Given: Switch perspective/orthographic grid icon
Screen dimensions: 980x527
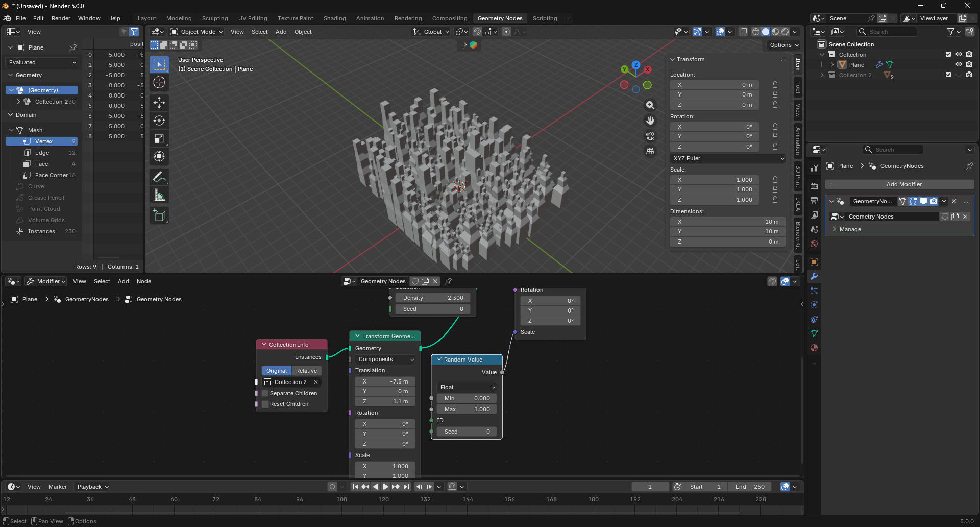Looking at the screenshot, I should (x=650, y=151).
